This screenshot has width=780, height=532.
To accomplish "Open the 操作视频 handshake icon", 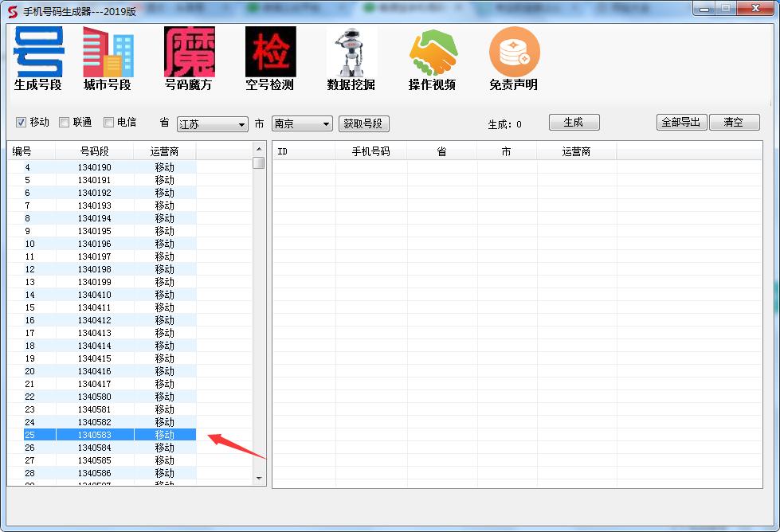I will click(x=433, y=59).
